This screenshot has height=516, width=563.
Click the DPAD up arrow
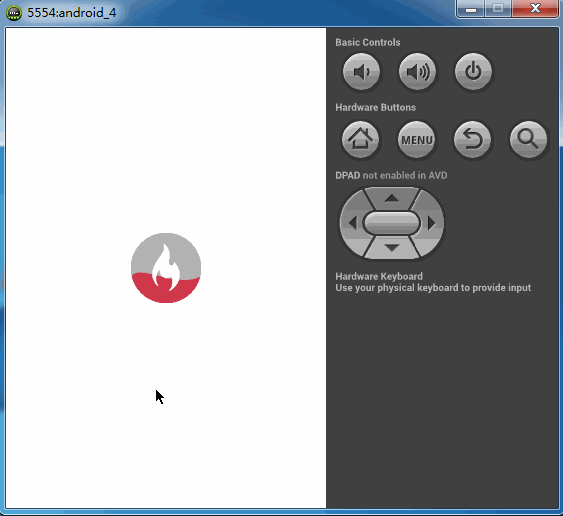392,198
